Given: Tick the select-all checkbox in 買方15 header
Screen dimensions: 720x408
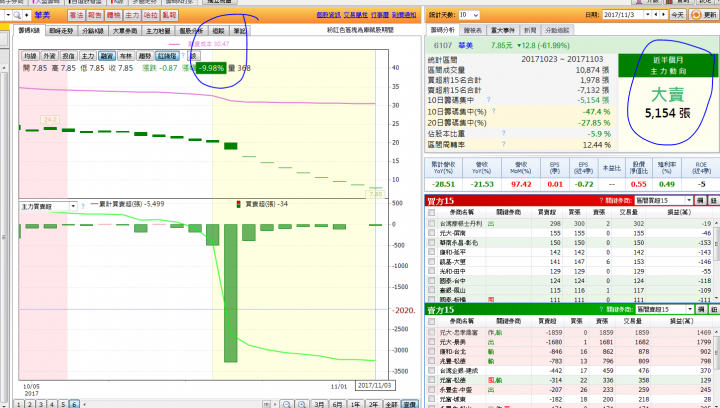Looking at the screenshot, I should click(431, 212).
